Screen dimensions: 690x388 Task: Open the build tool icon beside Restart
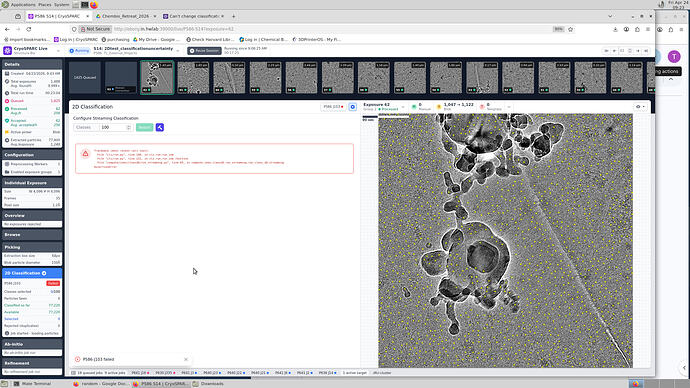[160, 127]
